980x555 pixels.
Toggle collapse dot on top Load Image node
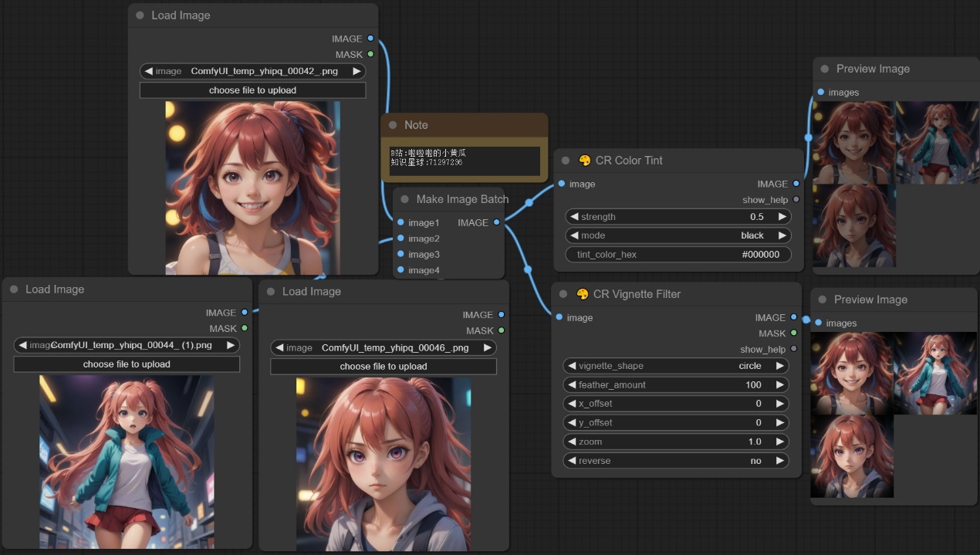tap(140, 15)
